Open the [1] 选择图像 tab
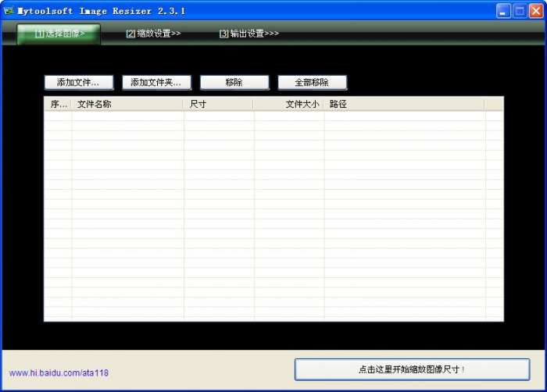This screenshot has width=547, height=392. [59, 34]
